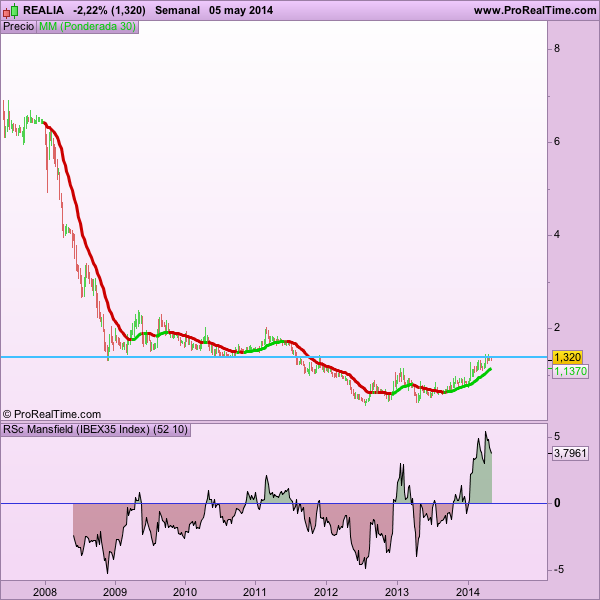Open the RSc Mansfield (IBEX35 Index) label

coord(96,429)
